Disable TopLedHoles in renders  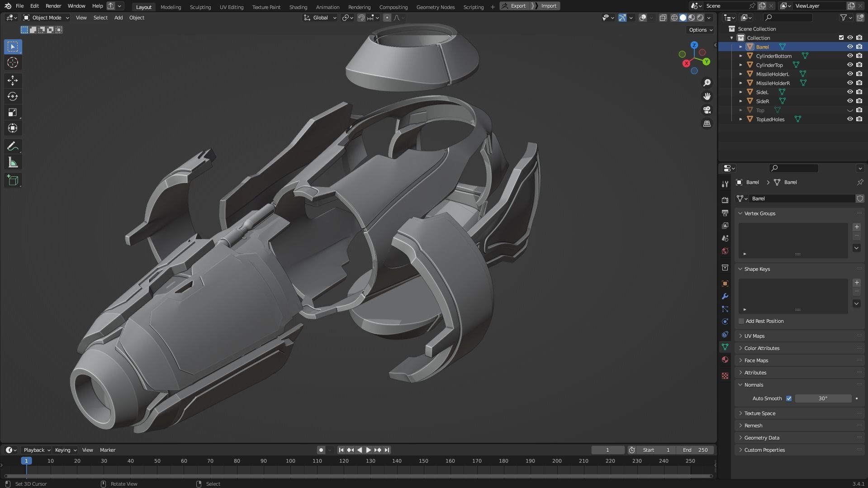click(x=859, y=119)
